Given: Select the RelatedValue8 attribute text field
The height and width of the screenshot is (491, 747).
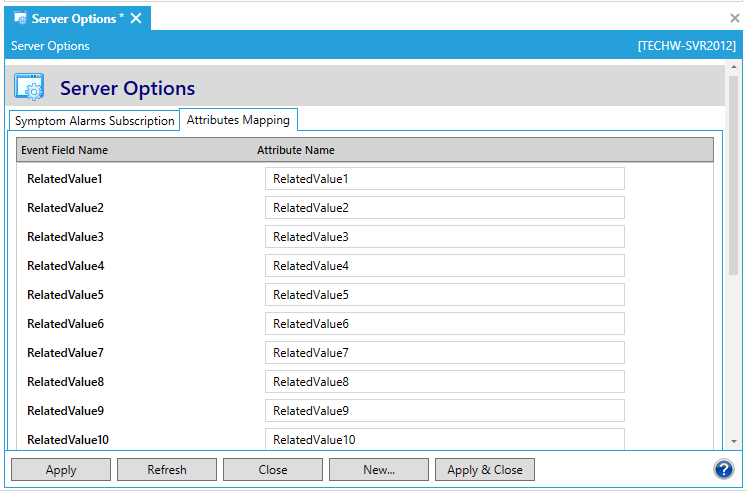Looking at the screenshot, I should [444, 382].
